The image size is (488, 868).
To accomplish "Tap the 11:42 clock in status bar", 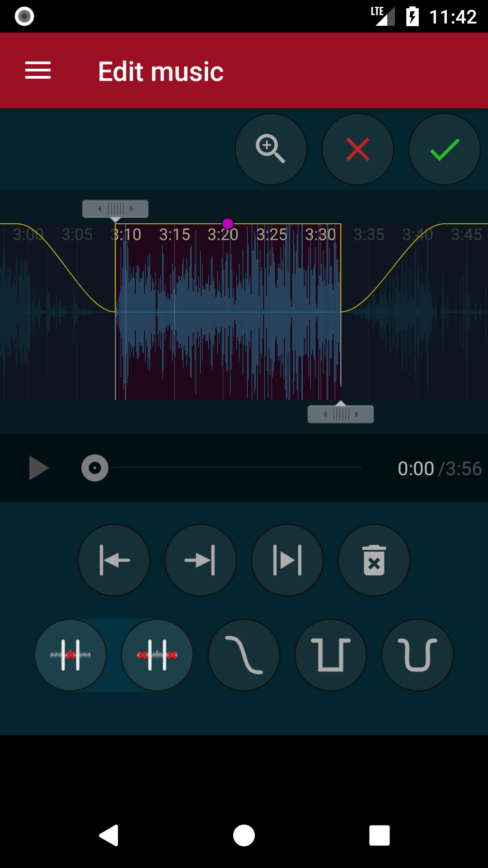I will 453,17.
